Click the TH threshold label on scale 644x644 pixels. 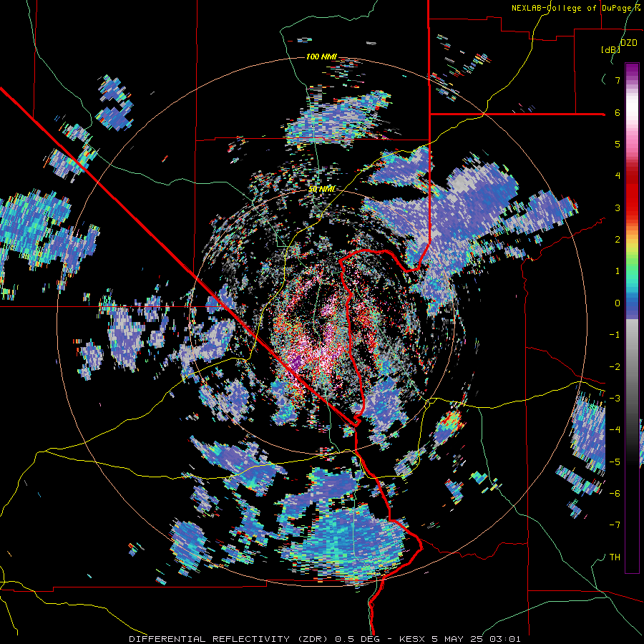(615, 557)
